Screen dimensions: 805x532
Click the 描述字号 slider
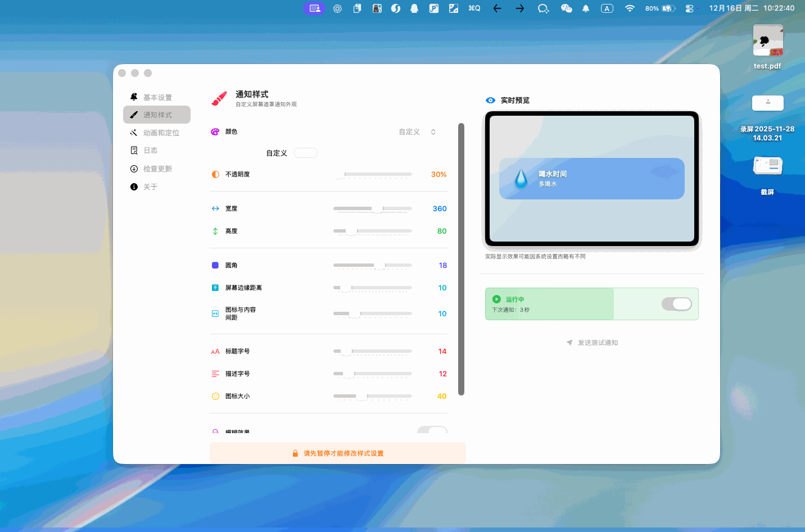pos(373,374)
